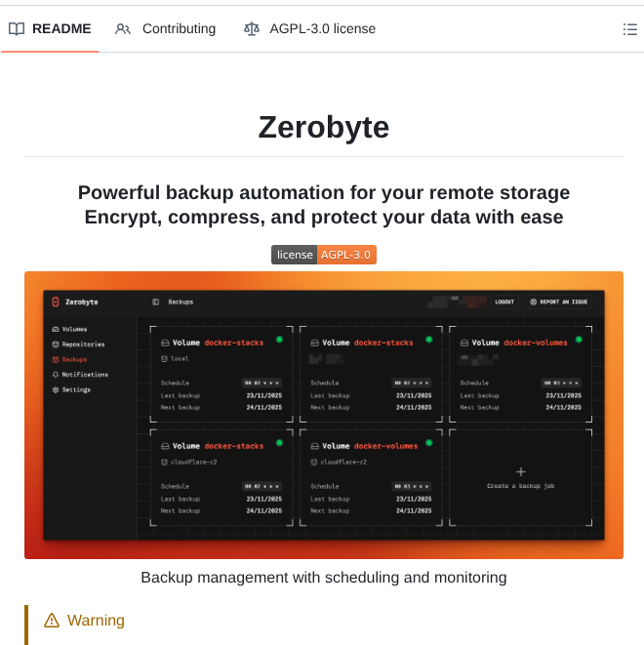Click the Zerobyte page heading
The width and height of the screenshot is (644, 645).
pyautogui.click(x=323, y=127)
